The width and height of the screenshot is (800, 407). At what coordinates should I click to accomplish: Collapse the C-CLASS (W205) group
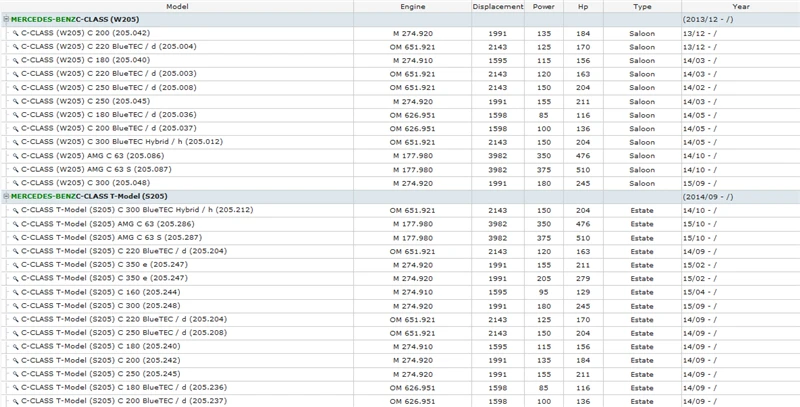(x=6, y=19)
